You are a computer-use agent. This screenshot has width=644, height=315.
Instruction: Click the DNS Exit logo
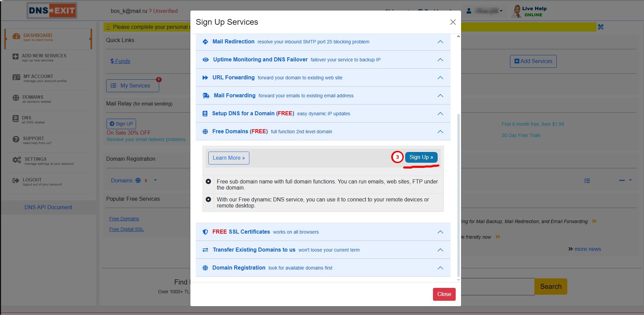click(52, 11)
